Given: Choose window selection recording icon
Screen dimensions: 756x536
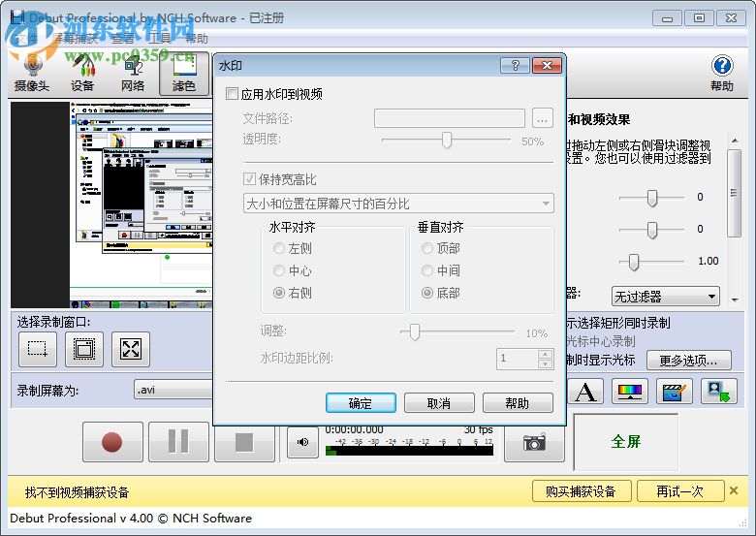Looking at the screenshot, I should click(84, 349).
